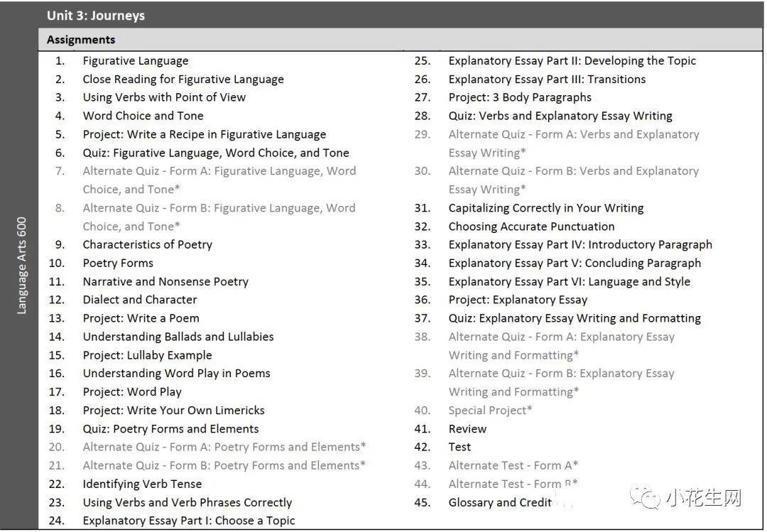Click the vertical Language Arts 600 label

pyautogui.click(x=21, y=265)
